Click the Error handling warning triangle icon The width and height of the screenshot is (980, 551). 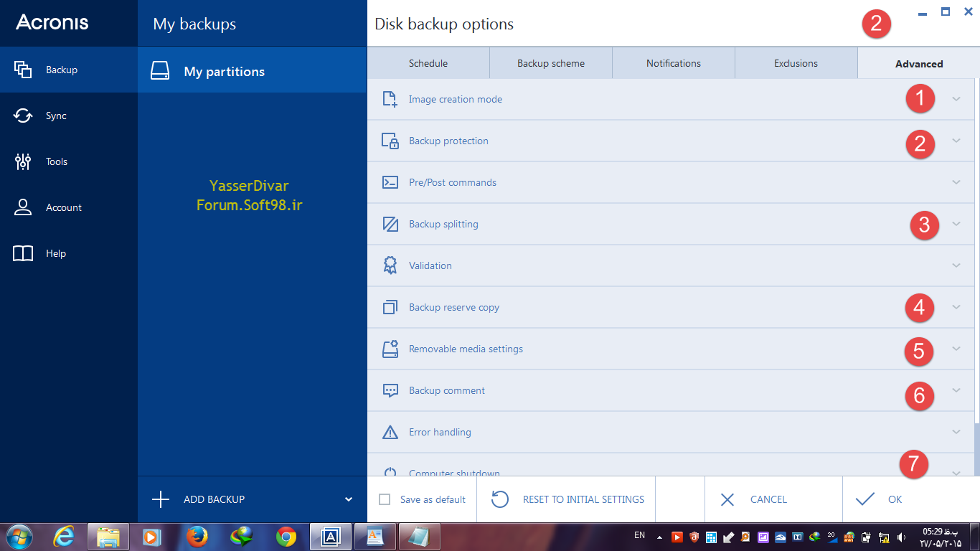[390, 432]
